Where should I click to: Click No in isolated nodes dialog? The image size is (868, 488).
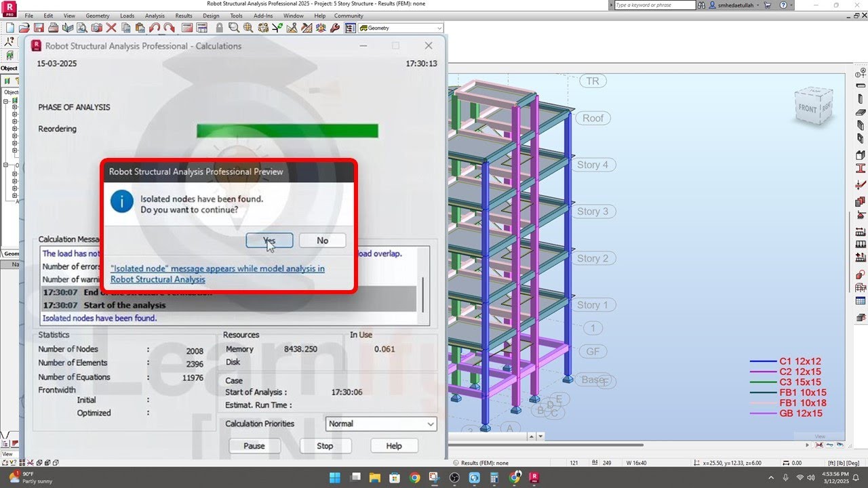[x=322, y=241]
